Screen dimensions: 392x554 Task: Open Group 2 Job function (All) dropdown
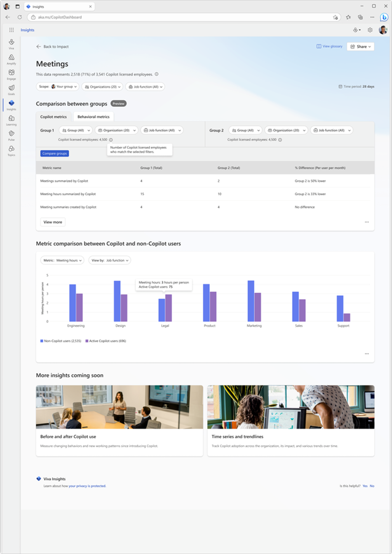(x=332, y=130)
